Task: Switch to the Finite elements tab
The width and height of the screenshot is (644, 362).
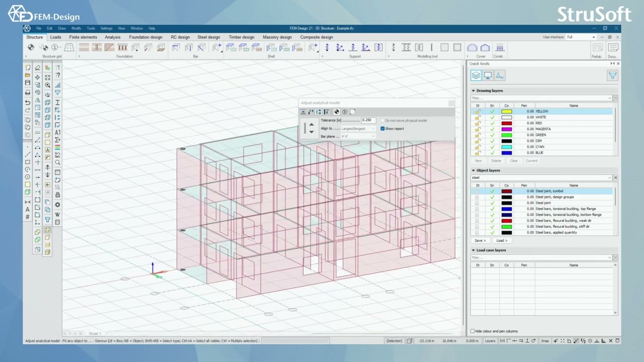Action: coord(83,37)
